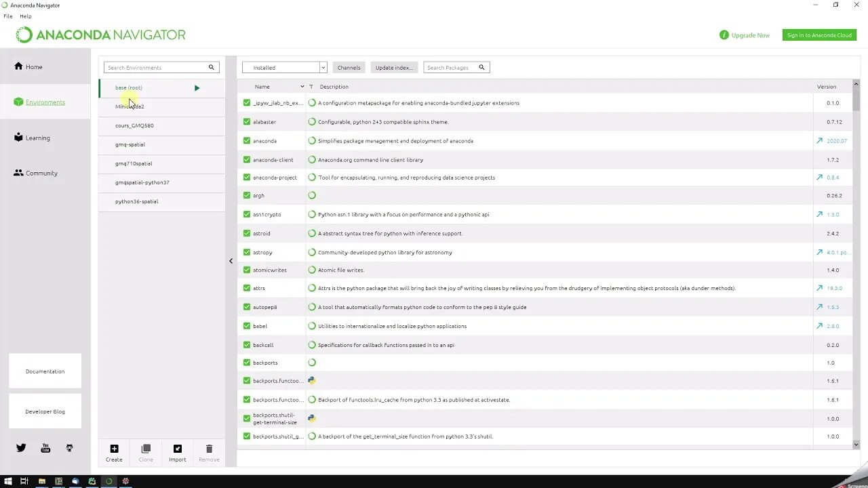Toggle the backcall package checkbox
Viewport: 868px width, 488px height.
click(x=247, y=345)
